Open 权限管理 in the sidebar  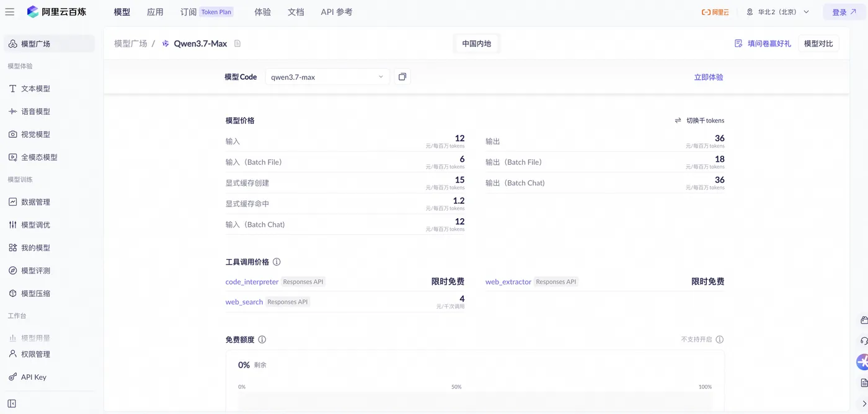tap(50, 355)
